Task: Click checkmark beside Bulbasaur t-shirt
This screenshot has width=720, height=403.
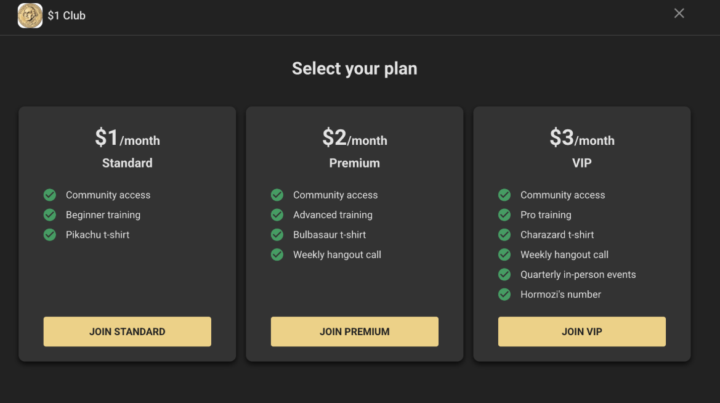Action: [x=277, y=235]
